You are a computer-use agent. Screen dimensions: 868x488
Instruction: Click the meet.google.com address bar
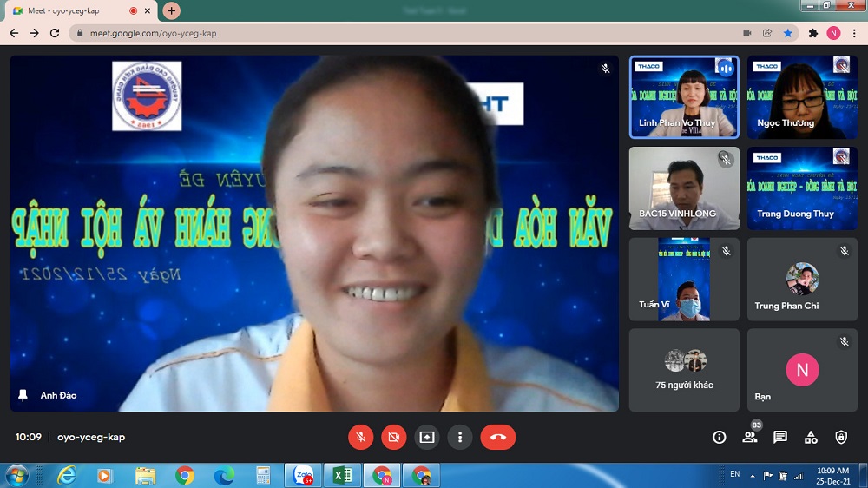coord(391,33)
